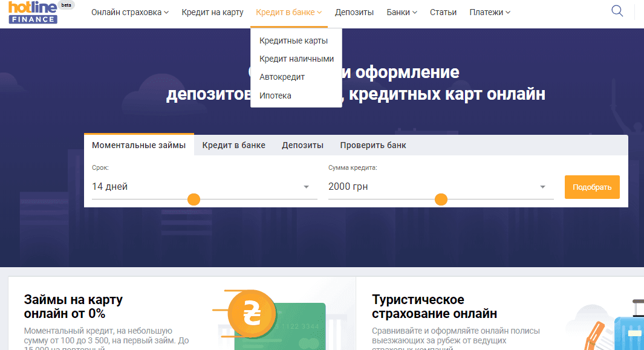
Task: Click the hryvnia coin illustration
Action: pos(252,314)
